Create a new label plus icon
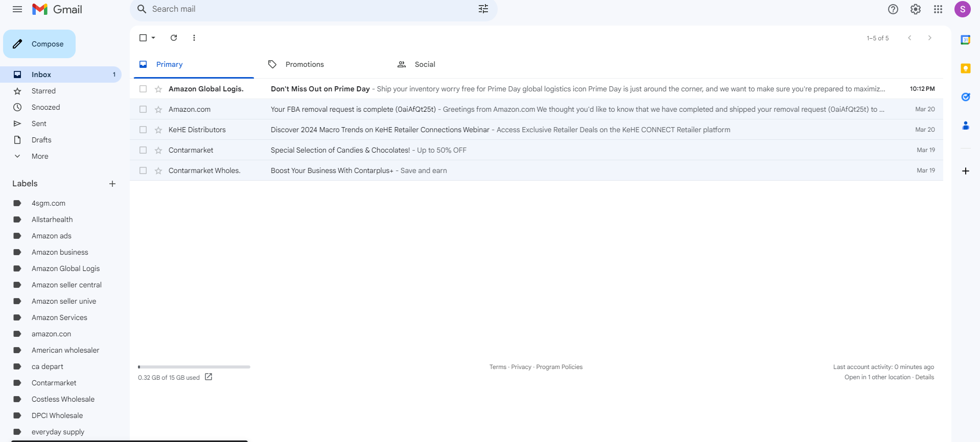This screenshot has width=980, height=442. tap(112, 184)
